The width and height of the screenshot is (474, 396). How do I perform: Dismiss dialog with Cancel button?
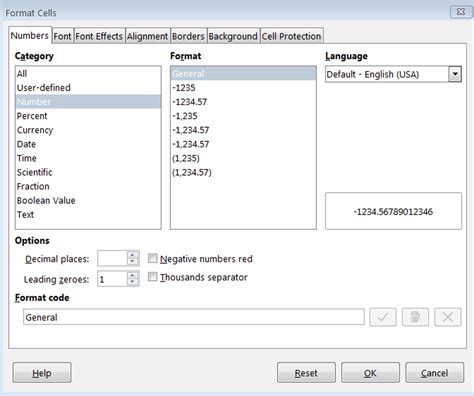pyautogui.click(x=434, y=373)
